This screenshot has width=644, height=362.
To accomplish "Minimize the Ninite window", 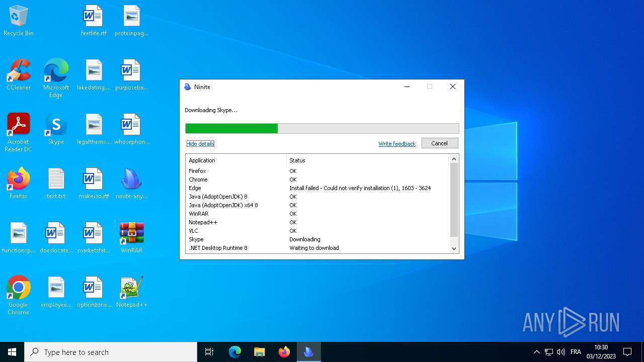I will coord(407,86).
